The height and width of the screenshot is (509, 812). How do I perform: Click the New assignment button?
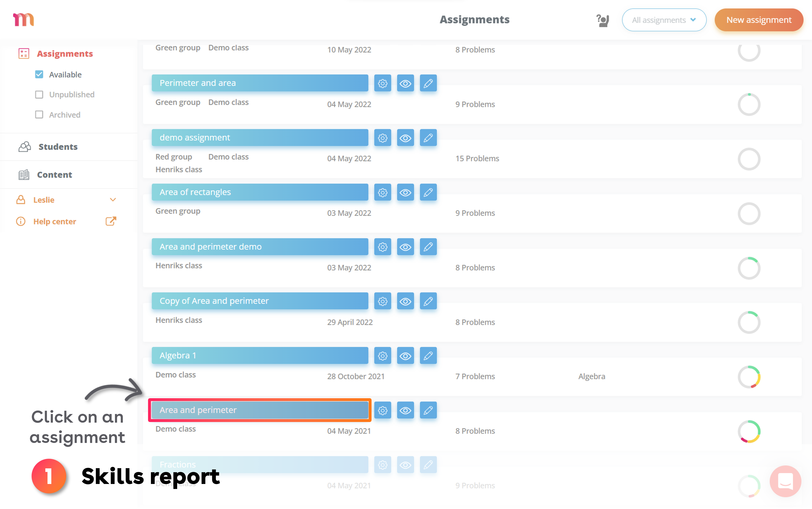coord(758,20)
